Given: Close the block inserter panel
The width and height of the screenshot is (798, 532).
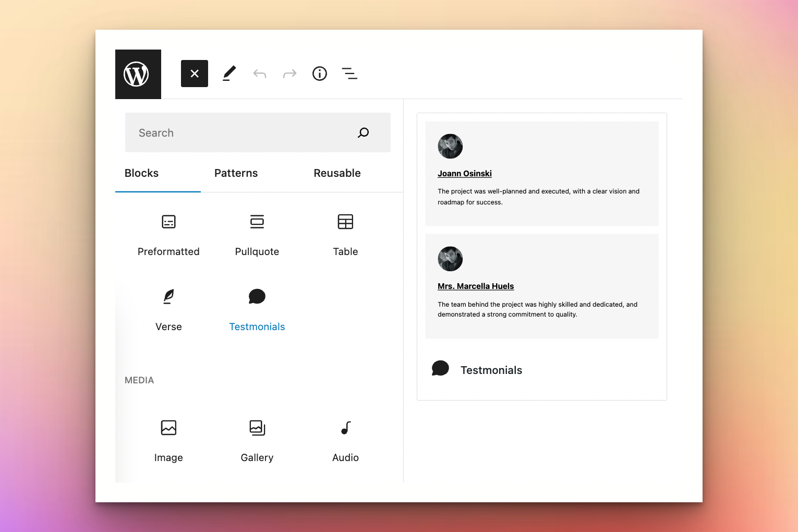Looking at the screenshot, I should (x=194, y=74).
